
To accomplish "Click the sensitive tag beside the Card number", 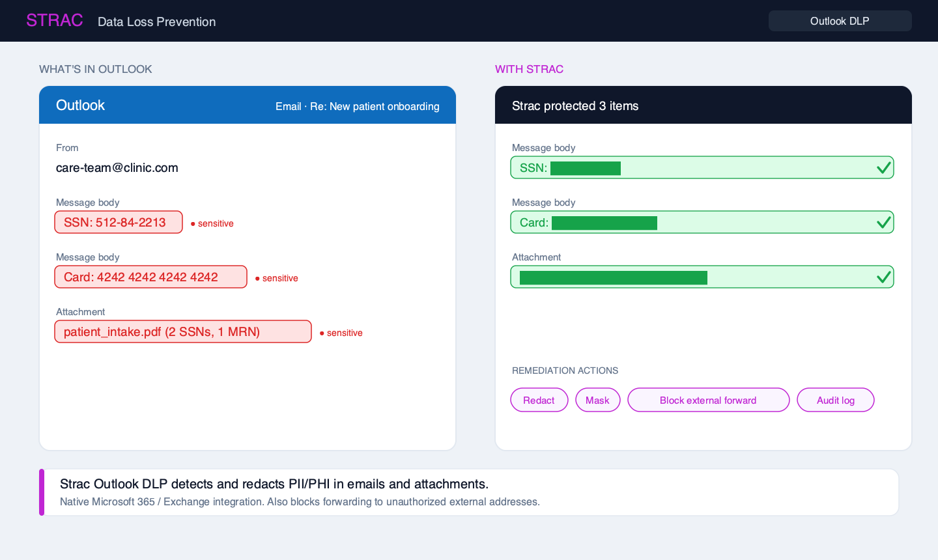I will click(x=277, y=278).
